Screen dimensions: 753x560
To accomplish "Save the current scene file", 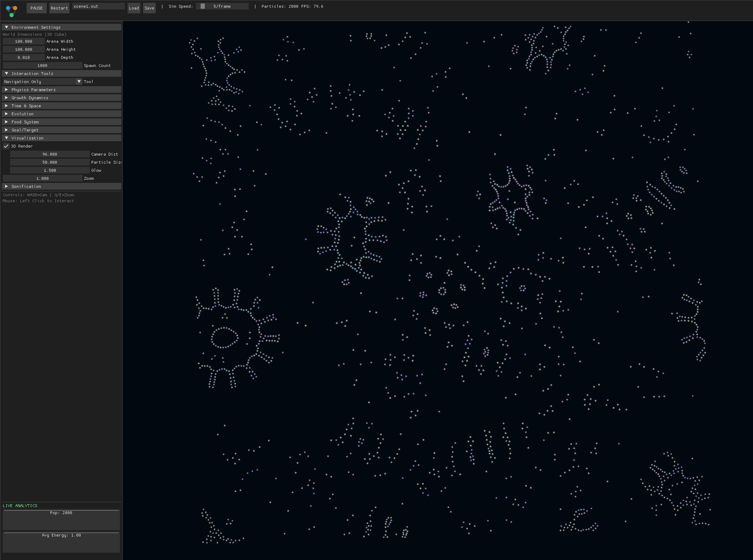I will pyautogui.click(x=149, y=8).
